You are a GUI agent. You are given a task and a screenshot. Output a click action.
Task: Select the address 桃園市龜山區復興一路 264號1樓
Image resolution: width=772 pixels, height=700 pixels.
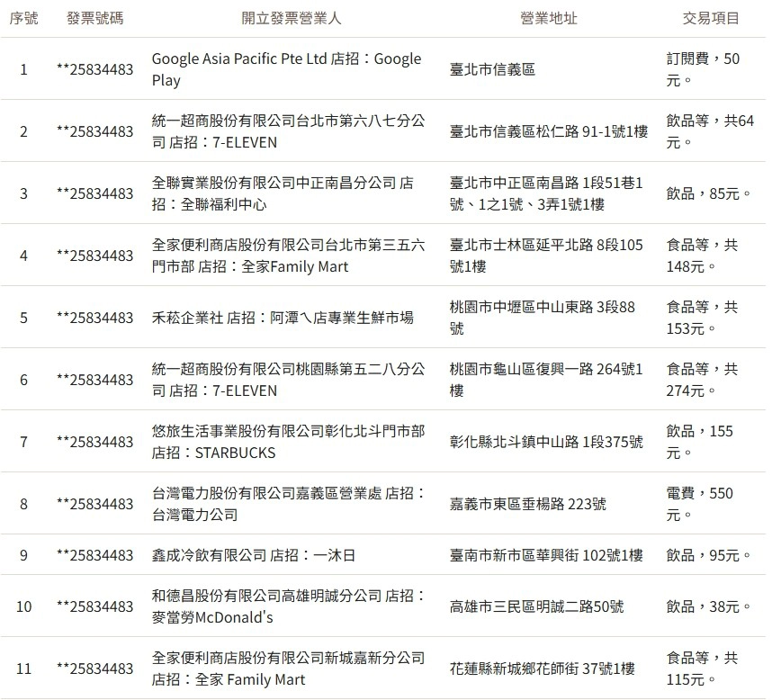546,380
